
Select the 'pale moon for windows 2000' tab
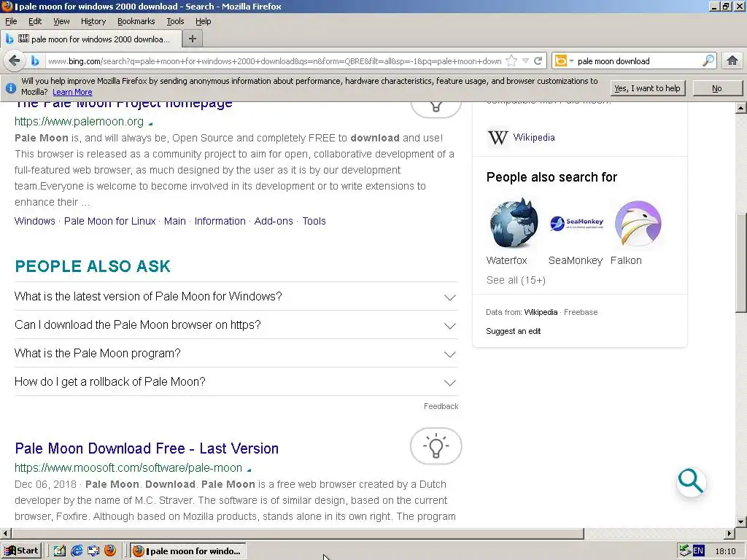point(91,39)
